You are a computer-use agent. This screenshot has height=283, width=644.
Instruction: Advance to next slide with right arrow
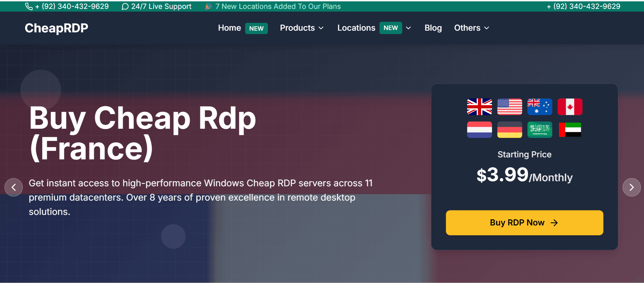632,187
